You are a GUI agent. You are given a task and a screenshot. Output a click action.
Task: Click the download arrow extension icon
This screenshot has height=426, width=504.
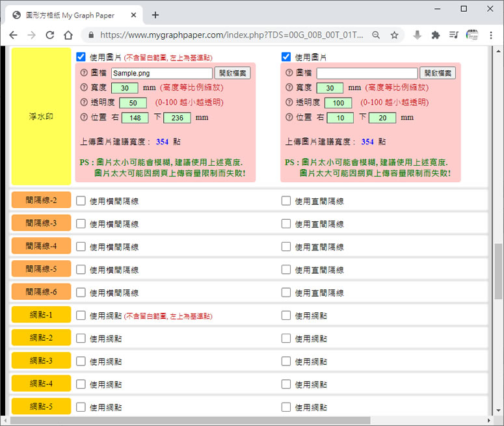click(418, 34)
